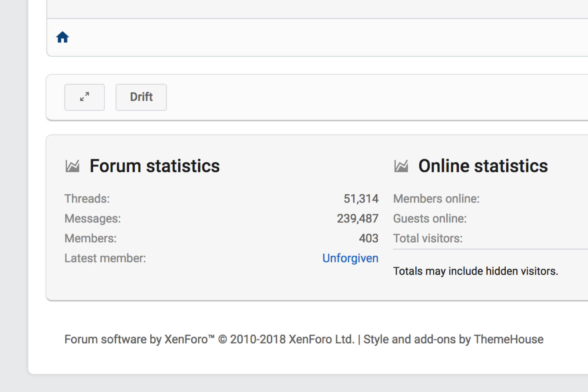The height and width of the screenshot is (392, 588).
Task: Click the Latest member label
Action: tap(105, 258)
